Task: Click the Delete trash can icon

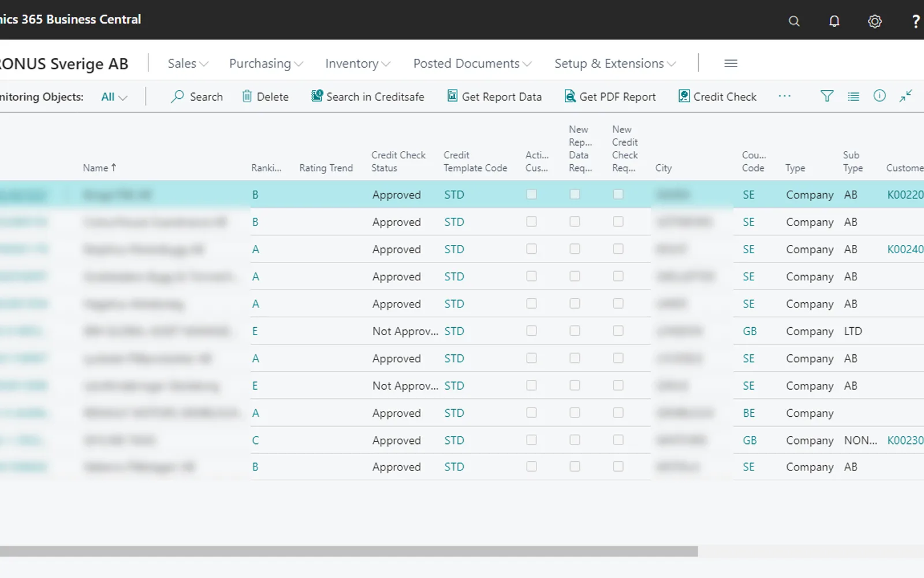Action: [247, 96]
